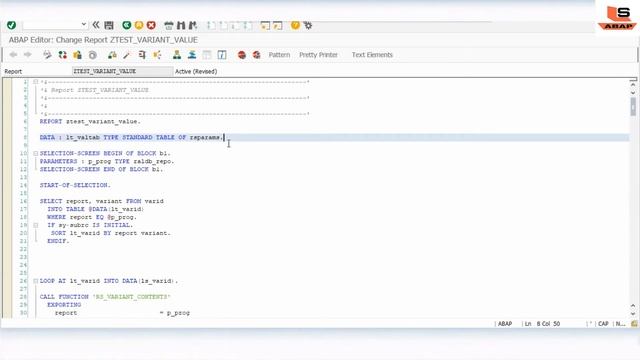Click the CALL FUNCTION 'RS_VARIANT_CONTENTS' line
The image size is (640, 360).
coord(105,297)
